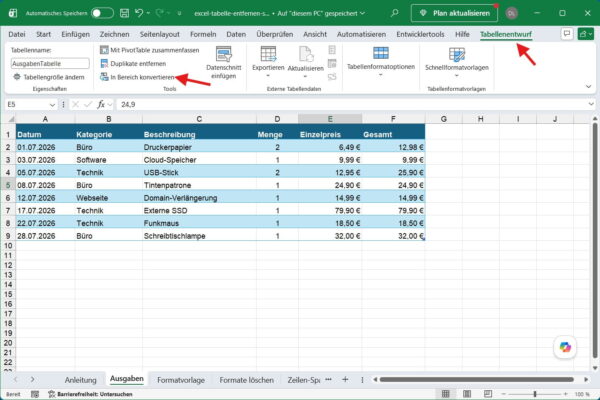
Task: Open the Datei menu
Action: pyautogui.click(x=17, y=34)
